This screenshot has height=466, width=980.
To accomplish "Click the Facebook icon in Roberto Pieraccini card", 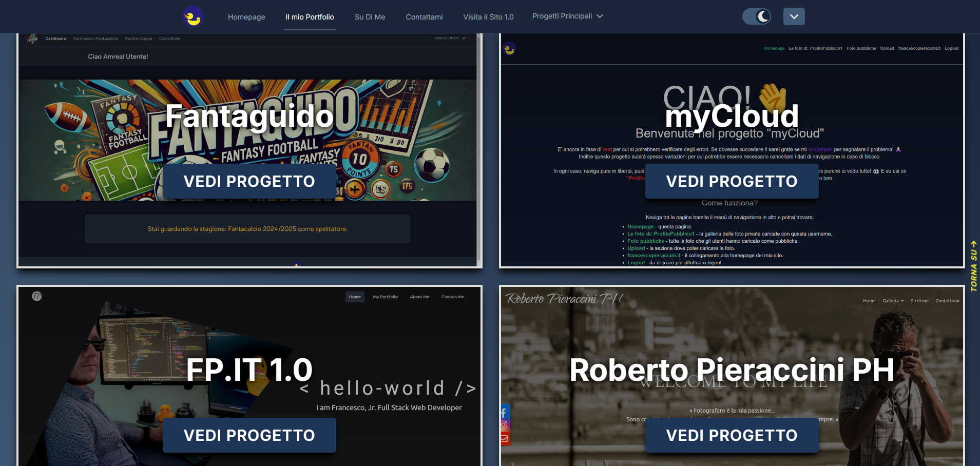I will (504, 412).
